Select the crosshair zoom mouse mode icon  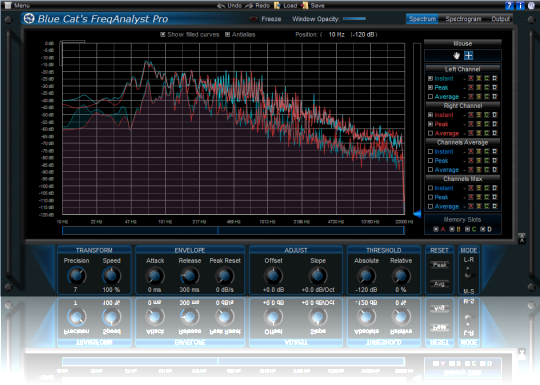(468, 55)
